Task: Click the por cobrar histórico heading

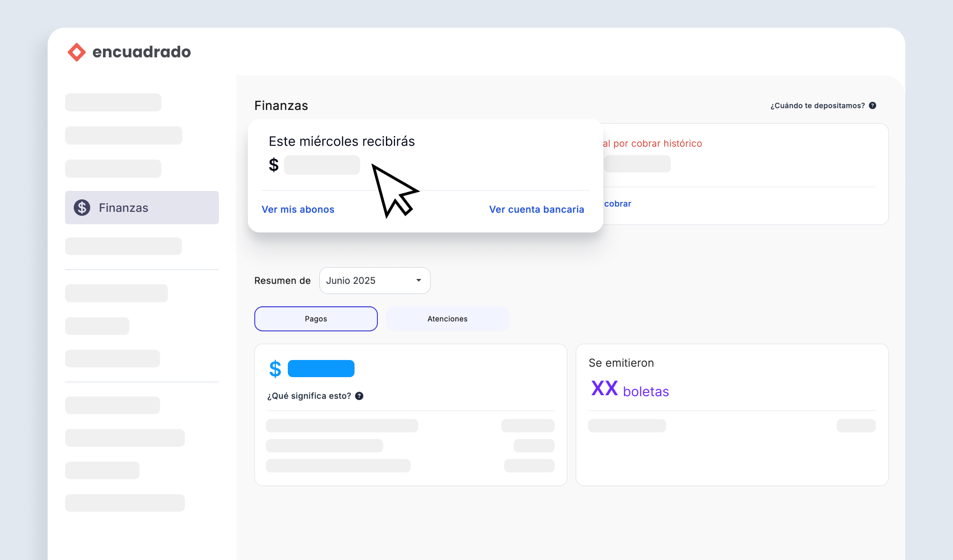Action: click(653, 143)
